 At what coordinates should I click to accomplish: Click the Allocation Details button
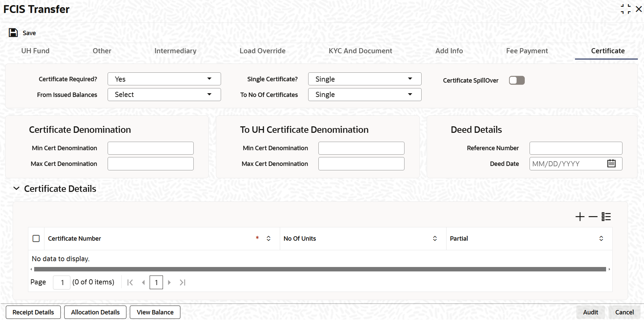coord(95,312)
